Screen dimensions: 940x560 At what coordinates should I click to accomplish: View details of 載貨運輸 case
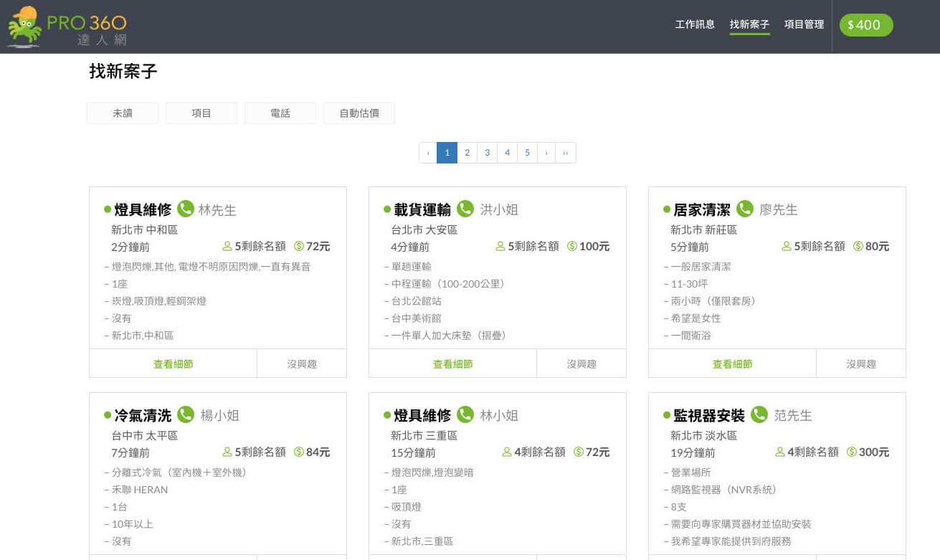click(453, 364)
